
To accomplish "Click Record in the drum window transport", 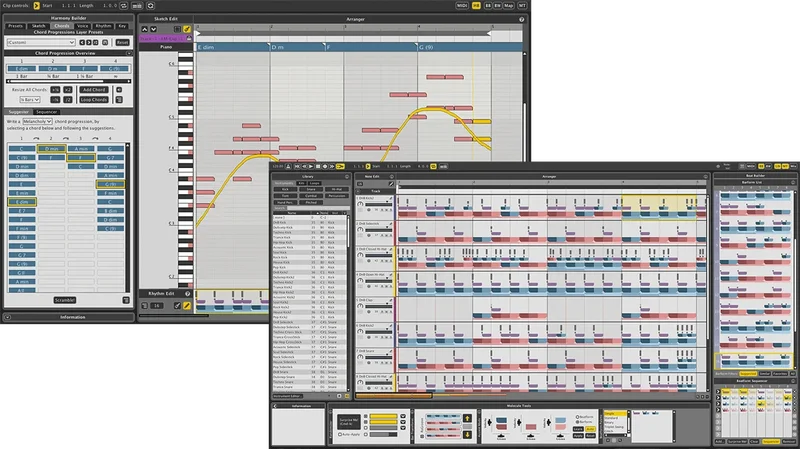I will 324,166.
